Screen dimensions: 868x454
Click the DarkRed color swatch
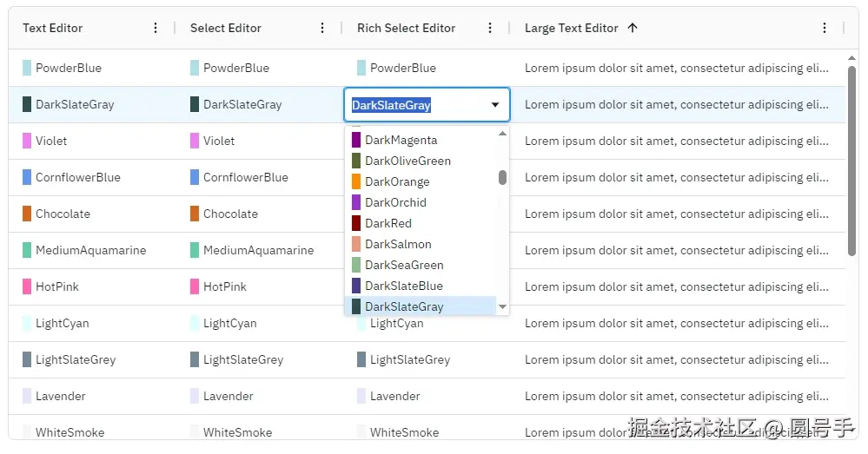tap(356, 223)
